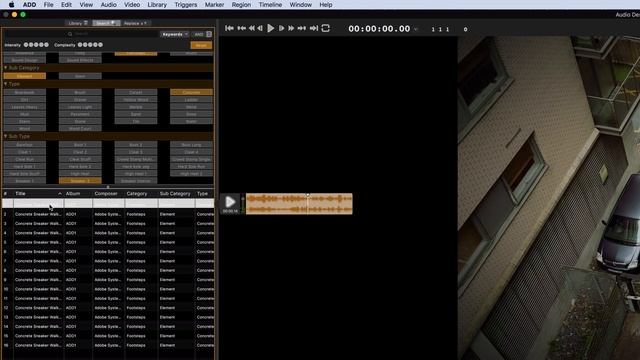Screen dimensions: 640x360
Task: Set Complexity to the first dot
Action: [x=80, y=44]
